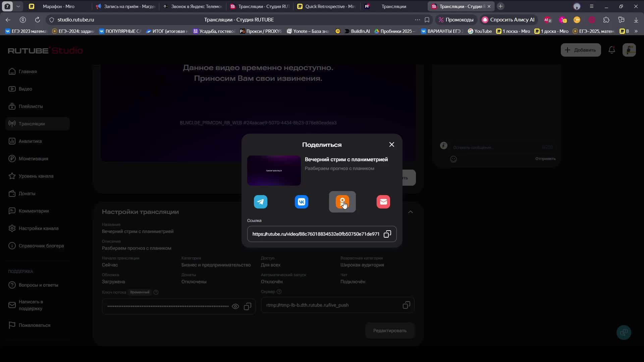Screen dimensions: 644x362
Task: Open Аналитика in the sidebar
Action: [x=38, y=141]
